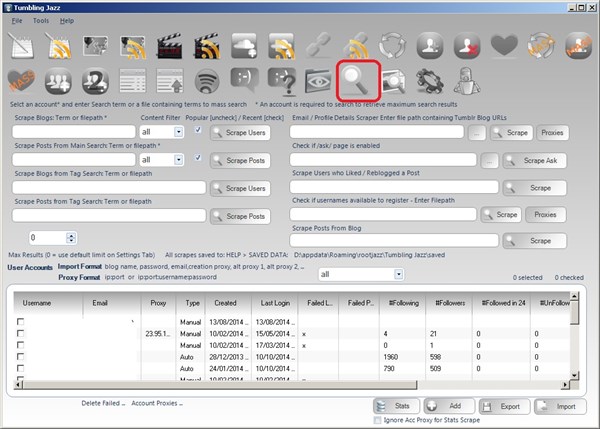
Task: Check the account row created 28/12/2013
Action: 20,356
